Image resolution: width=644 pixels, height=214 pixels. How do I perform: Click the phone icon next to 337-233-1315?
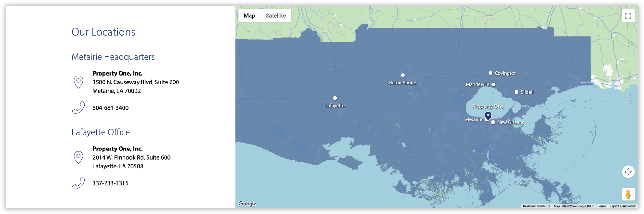point(78,183)
